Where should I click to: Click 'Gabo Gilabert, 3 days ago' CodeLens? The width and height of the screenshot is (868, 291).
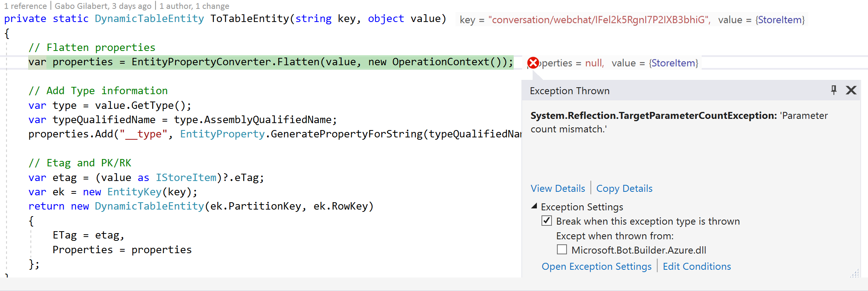(103, 6)
